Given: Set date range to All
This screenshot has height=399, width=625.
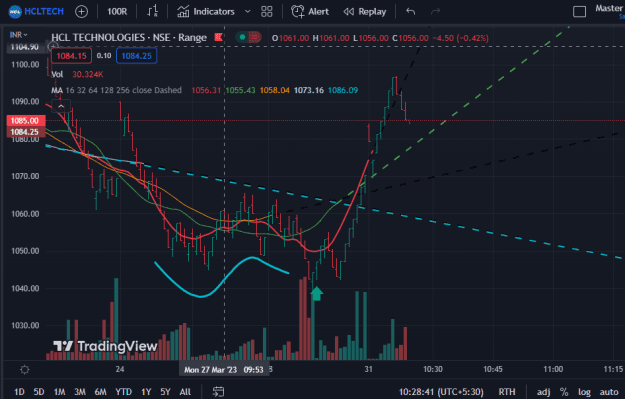Looking at the screenshot, I should pos(185,392).
